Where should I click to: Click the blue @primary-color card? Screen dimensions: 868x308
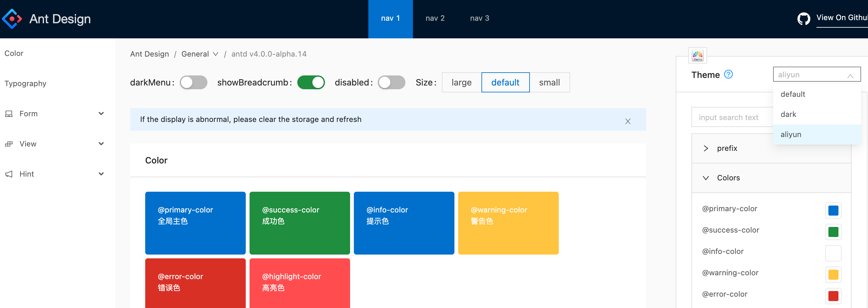click(x=195, y=223)
